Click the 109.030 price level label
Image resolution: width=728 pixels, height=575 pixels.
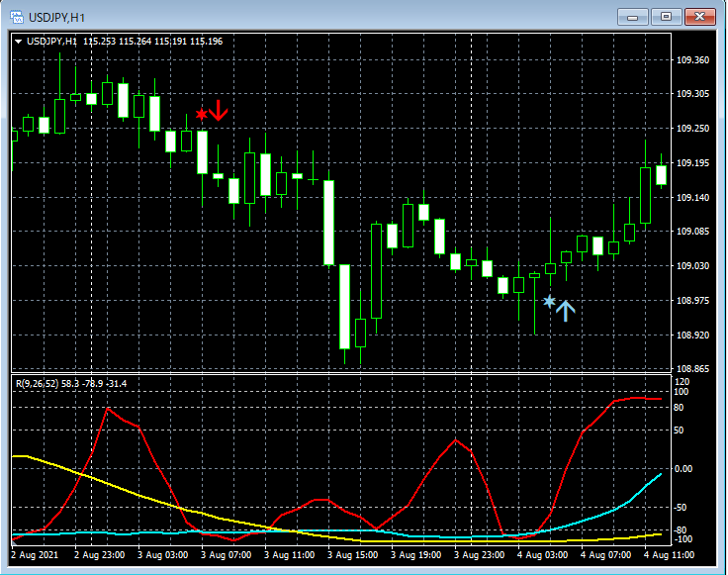692,265
